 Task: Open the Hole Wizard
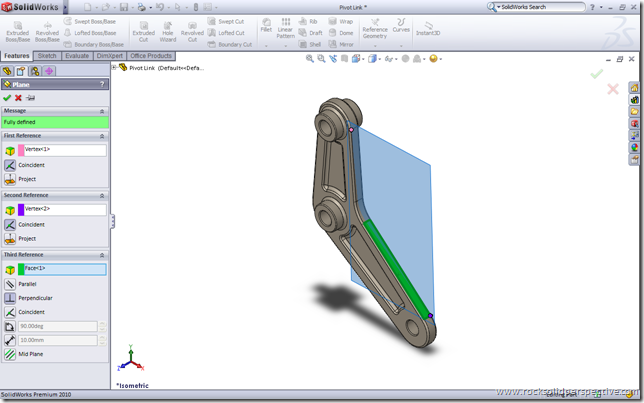coord(168,32)
